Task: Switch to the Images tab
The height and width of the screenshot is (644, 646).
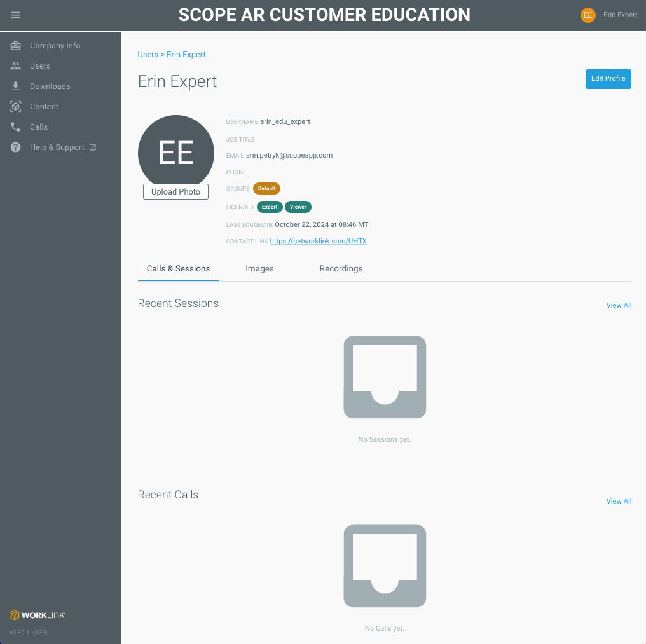Action: coord(259,269)
